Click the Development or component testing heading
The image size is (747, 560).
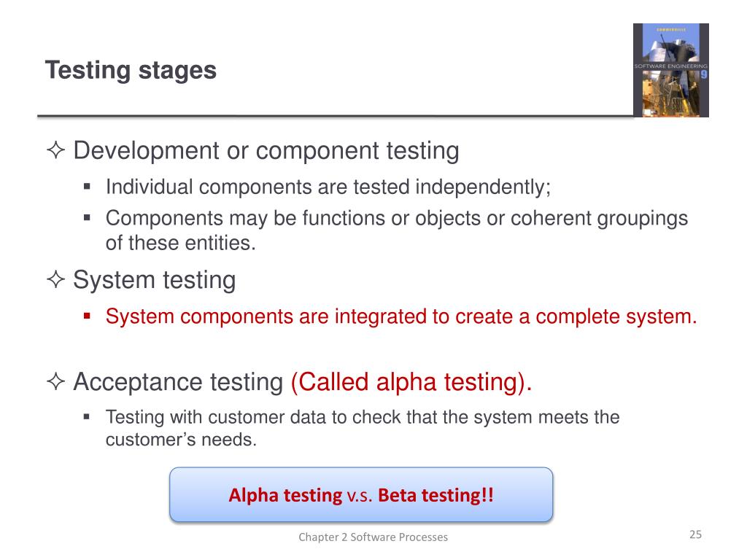[x=266, y=151]
